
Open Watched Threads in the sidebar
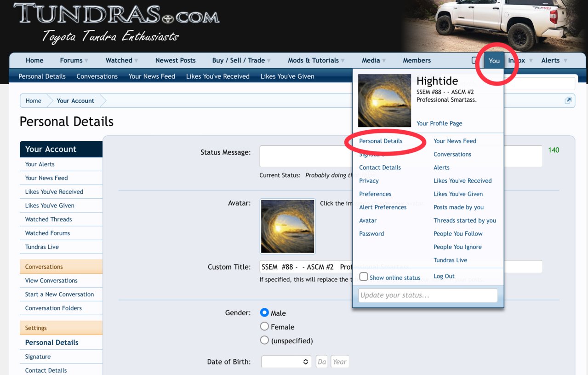[48, 219]
